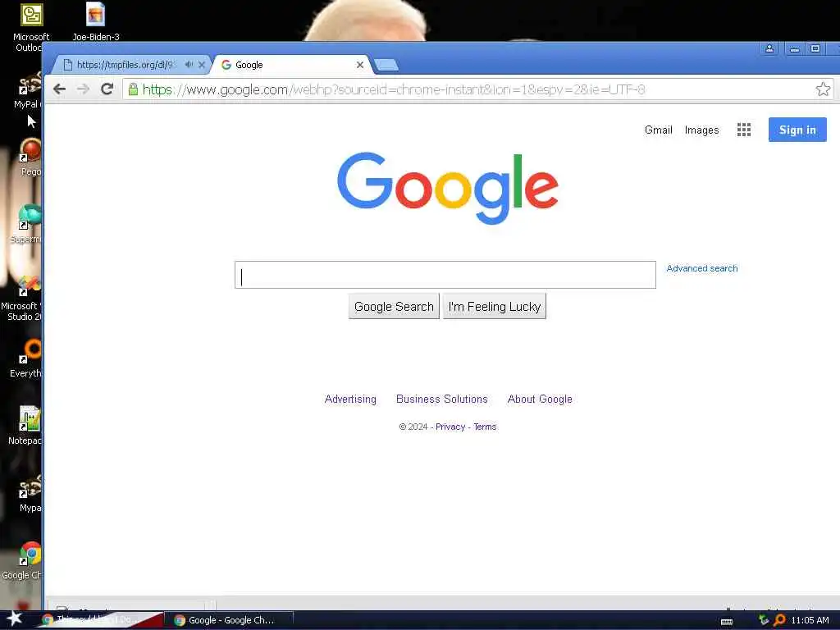The image size is (840, 630).
Task: Close the tmpfiles.org tab
Action: [202, 65]
